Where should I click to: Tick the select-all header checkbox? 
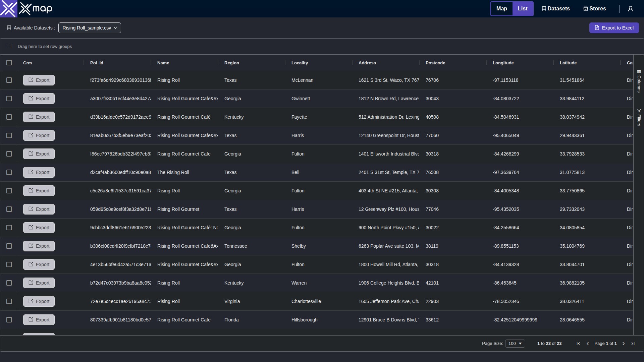pyautogui.click(x=9, y=63)
